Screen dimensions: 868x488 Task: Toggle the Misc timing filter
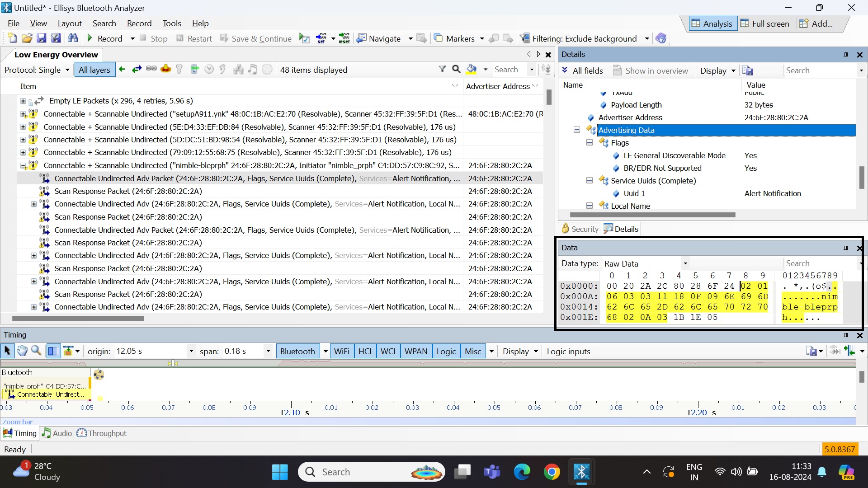tap(473, 351)
